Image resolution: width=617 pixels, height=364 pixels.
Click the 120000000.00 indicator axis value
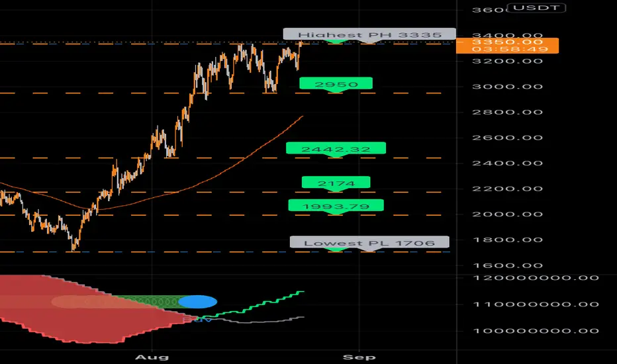pyautogui.click(x=536, y=278)
